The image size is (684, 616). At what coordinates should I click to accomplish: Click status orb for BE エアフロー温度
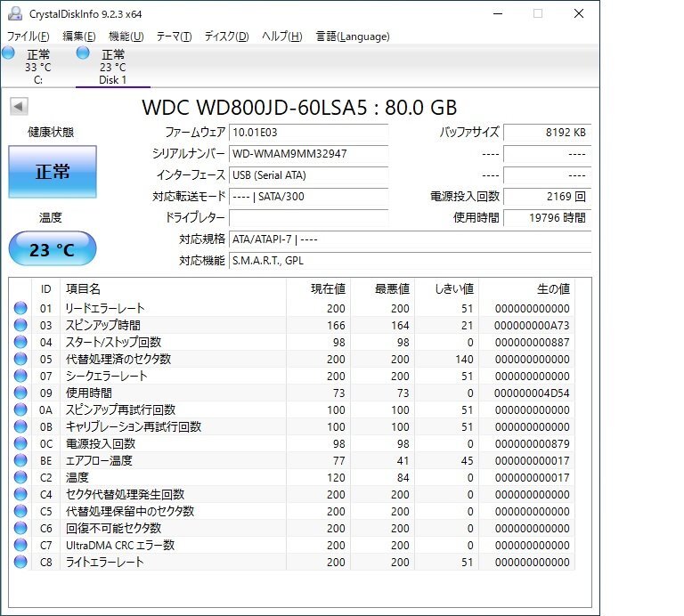pyautogui.click(x=20, y=460)
